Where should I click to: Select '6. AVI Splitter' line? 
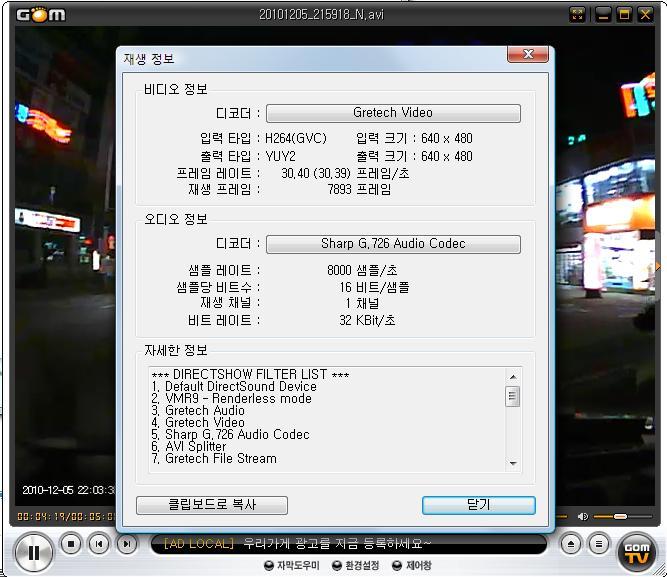(x=189, y=446)
